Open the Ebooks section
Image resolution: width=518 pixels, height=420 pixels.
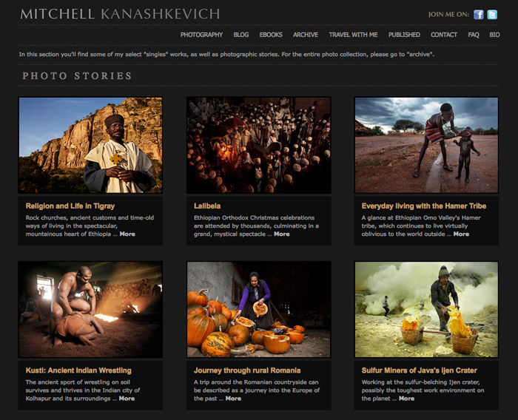(x=271, y=35)
